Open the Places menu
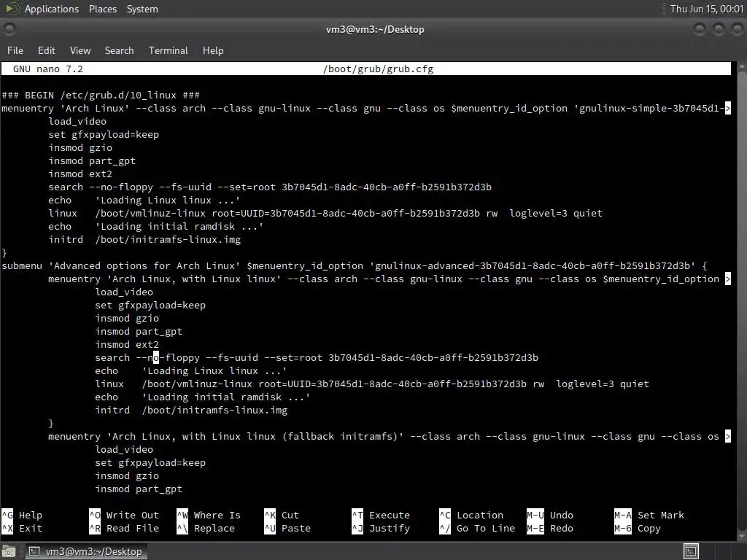The image size is (747, 560). click(x=102, y=9)
